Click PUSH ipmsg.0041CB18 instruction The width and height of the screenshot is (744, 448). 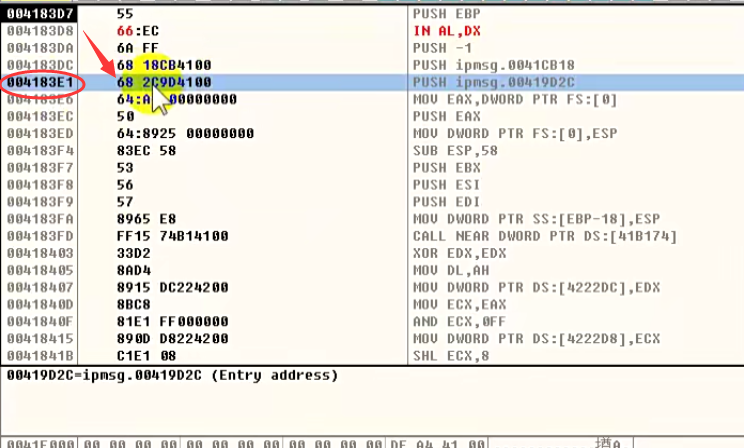click(x=494, y=65)
